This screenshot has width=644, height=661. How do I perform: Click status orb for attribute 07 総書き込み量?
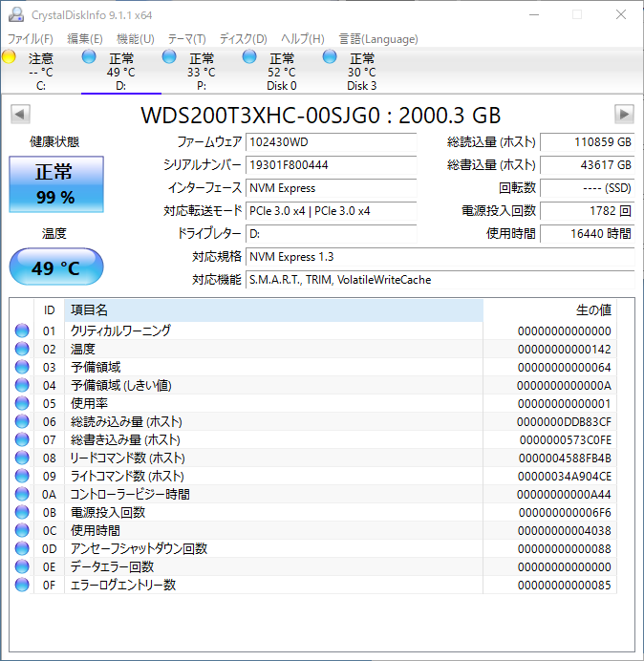22,439
